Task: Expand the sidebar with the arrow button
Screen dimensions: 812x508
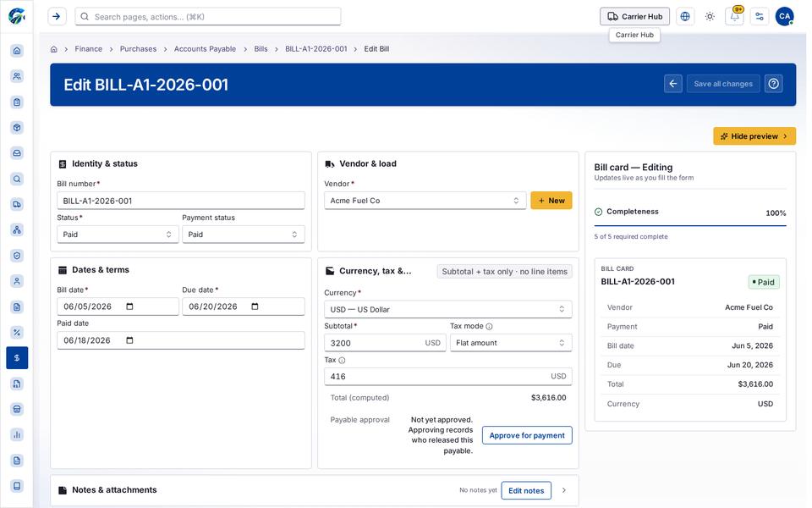Action: click(57, 16)
